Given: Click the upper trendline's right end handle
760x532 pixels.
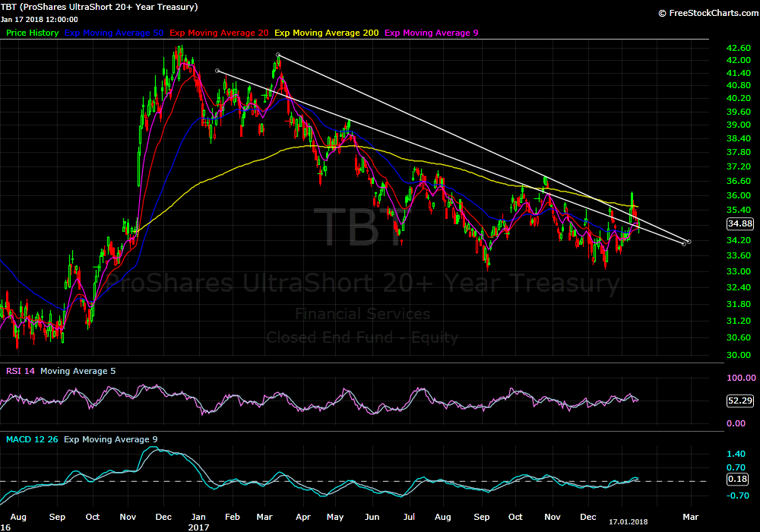Looking at the screenshot, I should pos(689,241).
